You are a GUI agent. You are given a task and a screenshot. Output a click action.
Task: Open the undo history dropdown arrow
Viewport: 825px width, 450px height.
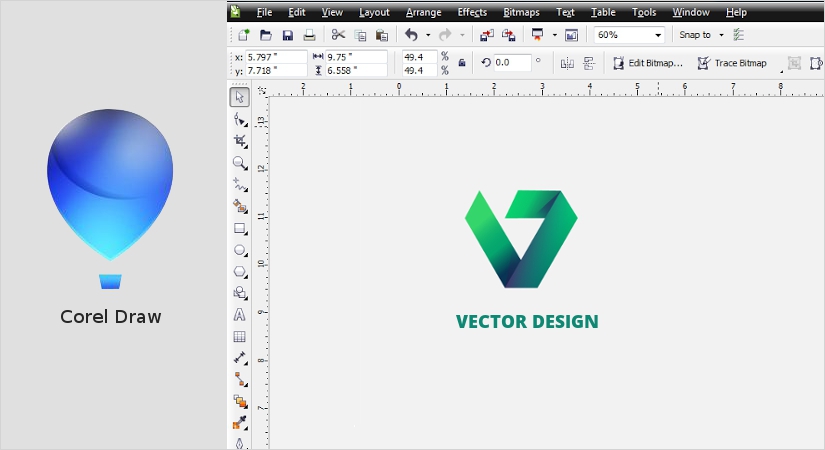click(428, 35)
